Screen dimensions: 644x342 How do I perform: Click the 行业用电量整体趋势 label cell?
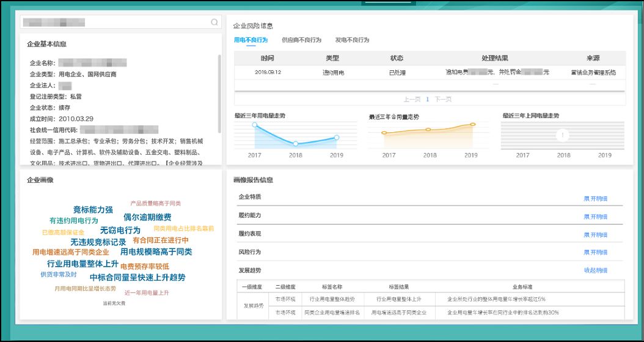pos(332,299)
